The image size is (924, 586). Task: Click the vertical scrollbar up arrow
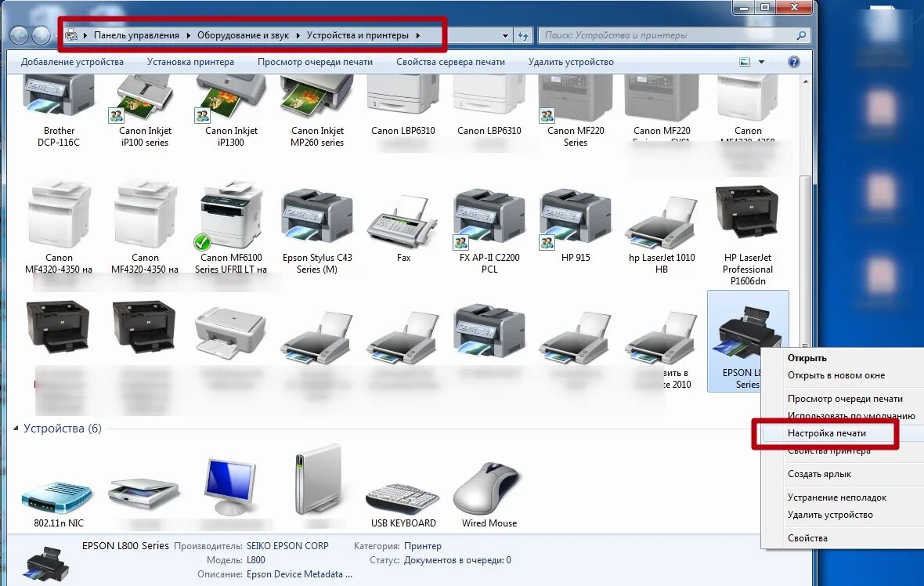[x=805, y=81]
